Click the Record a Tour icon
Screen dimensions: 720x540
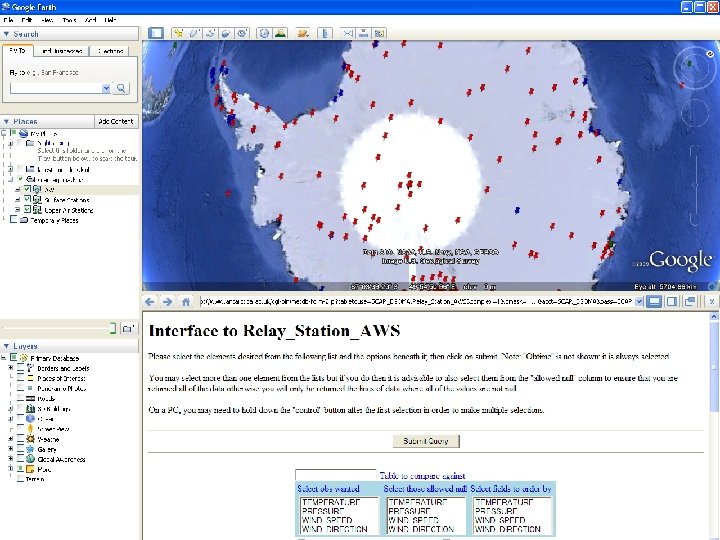pos(242,33)
